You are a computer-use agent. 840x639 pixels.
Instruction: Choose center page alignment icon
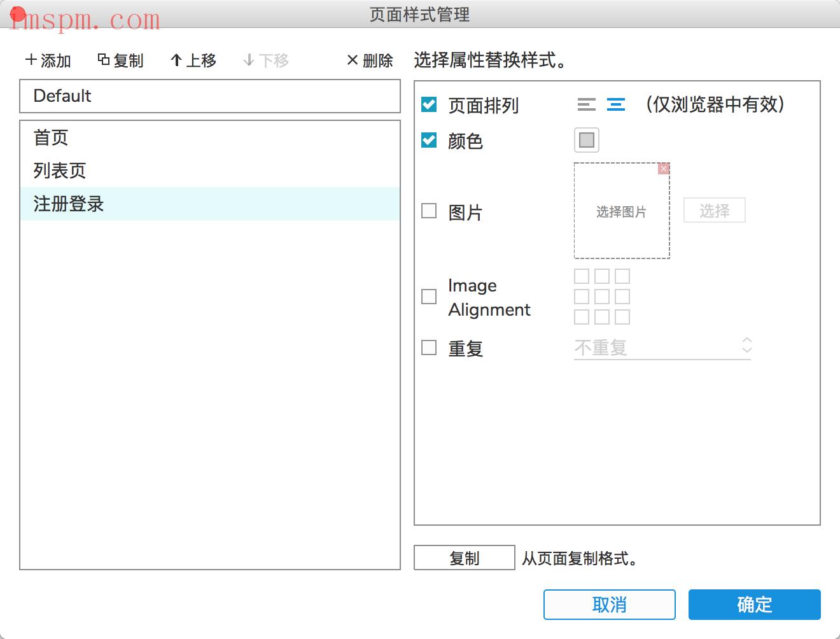[x=616, y=104]
